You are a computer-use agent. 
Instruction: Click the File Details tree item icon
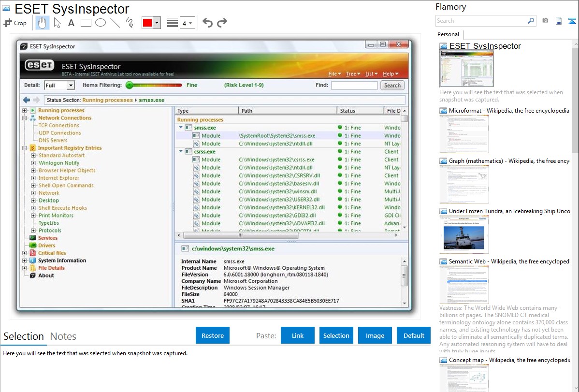tap(32, 268)
